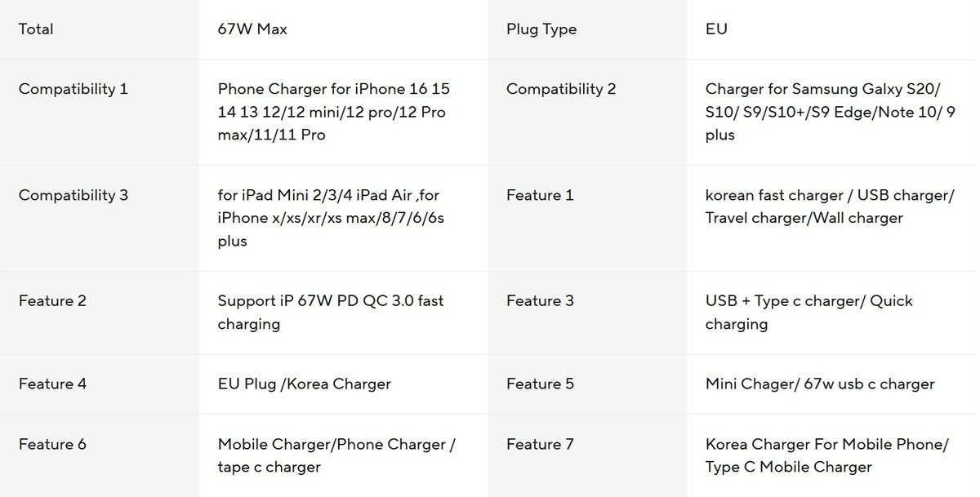Select the "EU" plug type value
This screenshot has width=980, height=497.
[716, 29]
